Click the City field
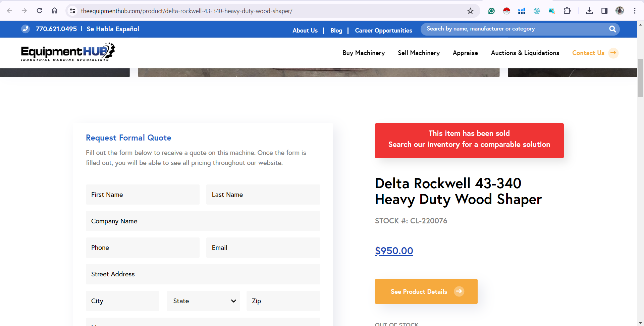644x326 pixels. point(122,301)
